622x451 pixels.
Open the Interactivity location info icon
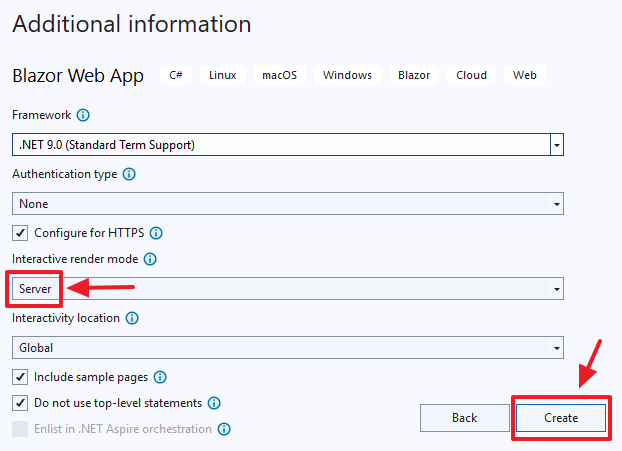coord(132,318)
